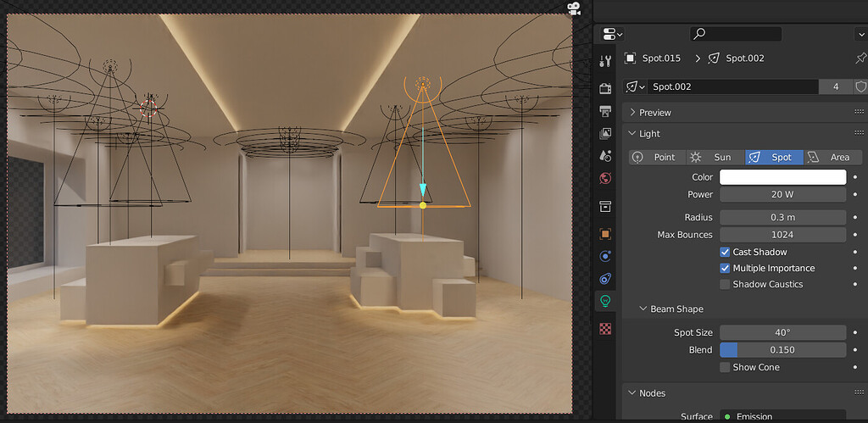Click the properties search field
Image resolution: width=868 pixels, height=423 pixels.
click(736, 34)
